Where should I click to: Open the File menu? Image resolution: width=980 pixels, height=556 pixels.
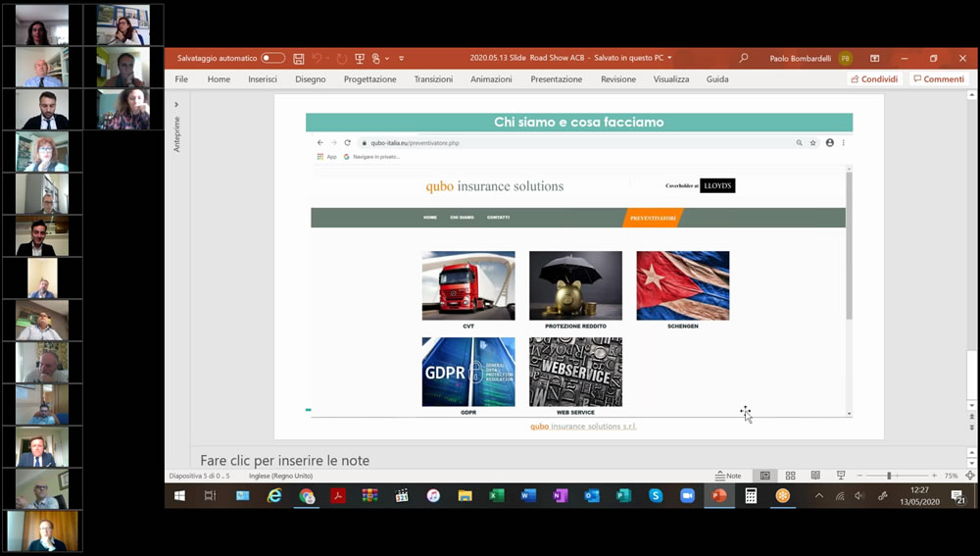coord(181,78)
